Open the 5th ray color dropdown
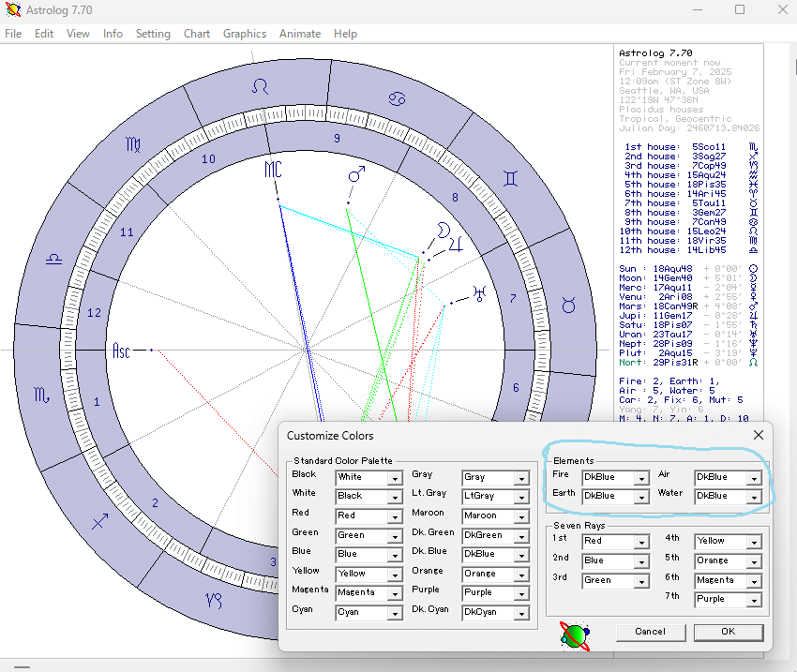The image size is (797, 672). click(754, 561)
